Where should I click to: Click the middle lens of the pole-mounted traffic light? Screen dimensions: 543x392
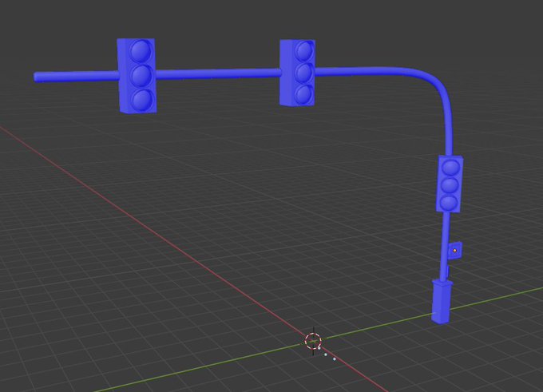pos(450,185)
